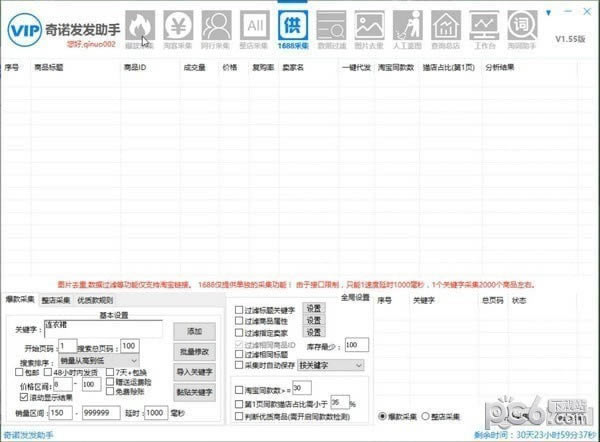Click the VIP logo badge
The height and width of the screenshot is (442, 600).
[x=24, y=30]
